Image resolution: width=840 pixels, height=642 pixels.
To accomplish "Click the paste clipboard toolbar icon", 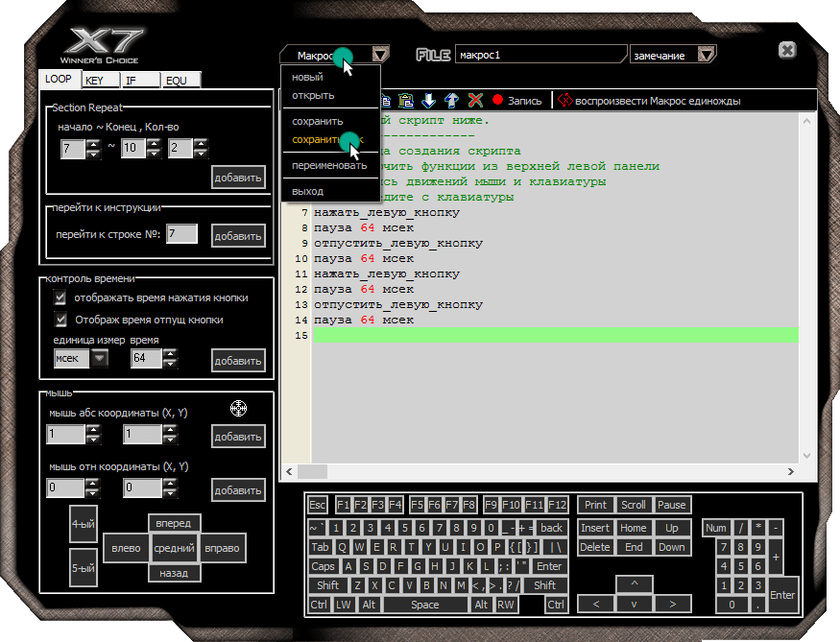I will click(x=405, y=100).
